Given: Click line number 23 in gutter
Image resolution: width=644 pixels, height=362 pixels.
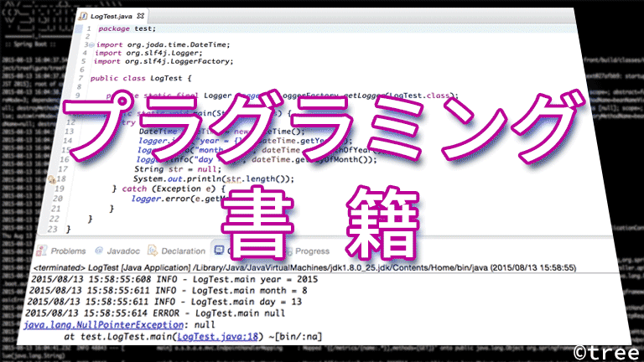Looking at the screenshot, I should click(53, 229).
